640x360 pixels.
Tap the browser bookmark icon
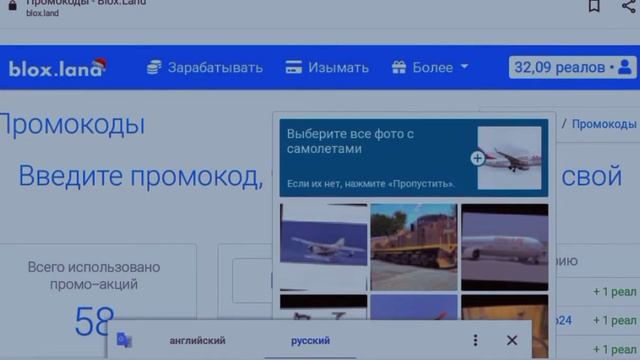594,6
